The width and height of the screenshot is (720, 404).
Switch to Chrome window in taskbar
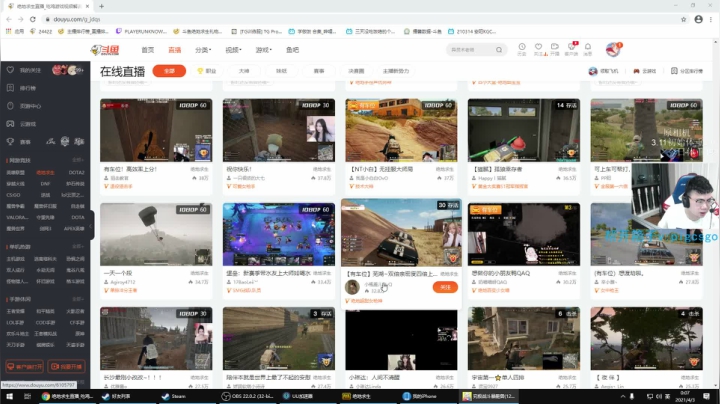[x=68, y=396]
